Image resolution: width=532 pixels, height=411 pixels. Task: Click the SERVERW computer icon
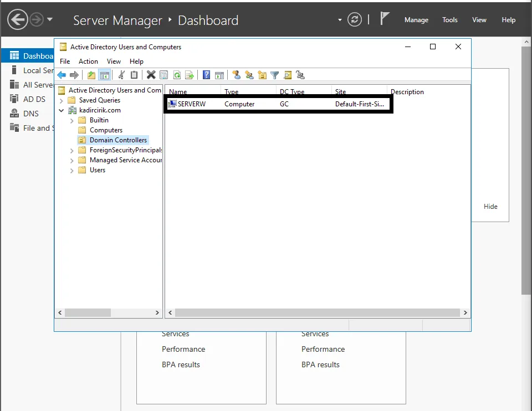[x=173, y=104]
